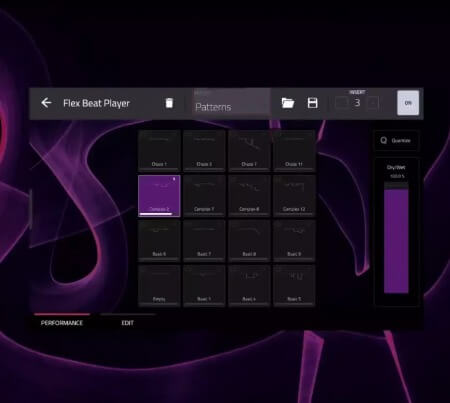Viewport: 450px width, 403px height.
Task: Trigger the Beat 7 pattern pad
Action: (x=204, y=241)
